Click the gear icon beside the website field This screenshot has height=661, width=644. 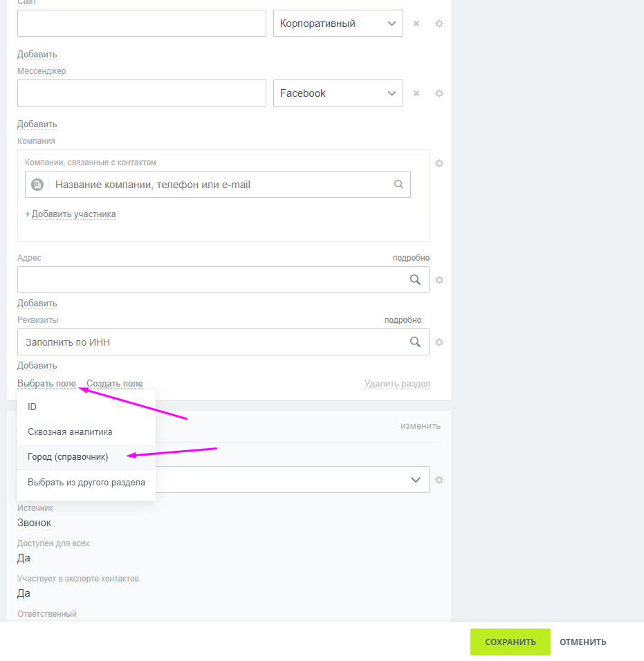click(439, 24)
